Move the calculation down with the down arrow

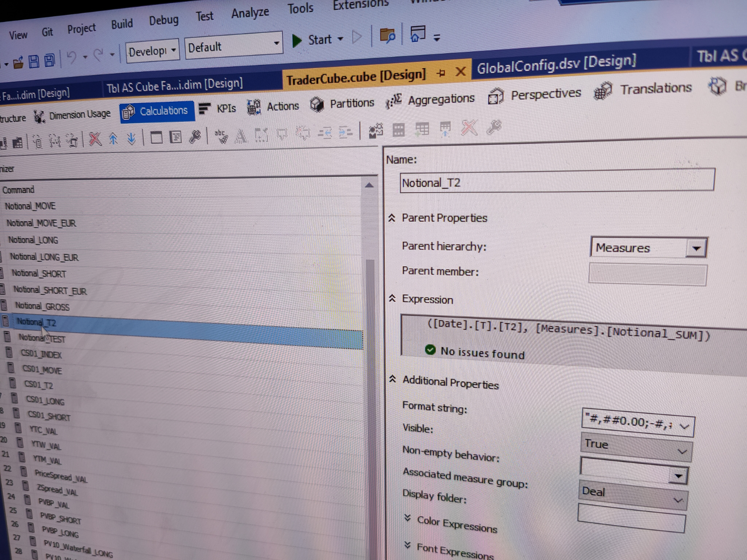point(131,138)
